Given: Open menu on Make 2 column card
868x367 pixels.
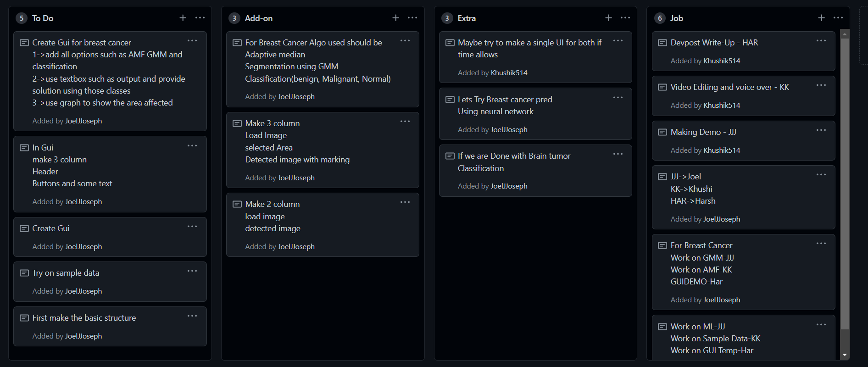Looking at the screenshot, I should 405,202.
